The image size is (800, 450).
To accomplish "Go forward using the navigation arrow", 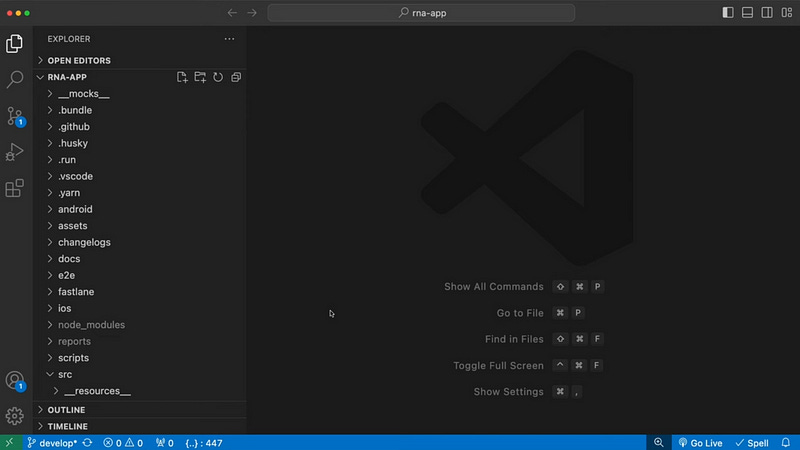I will pos(252,13).
